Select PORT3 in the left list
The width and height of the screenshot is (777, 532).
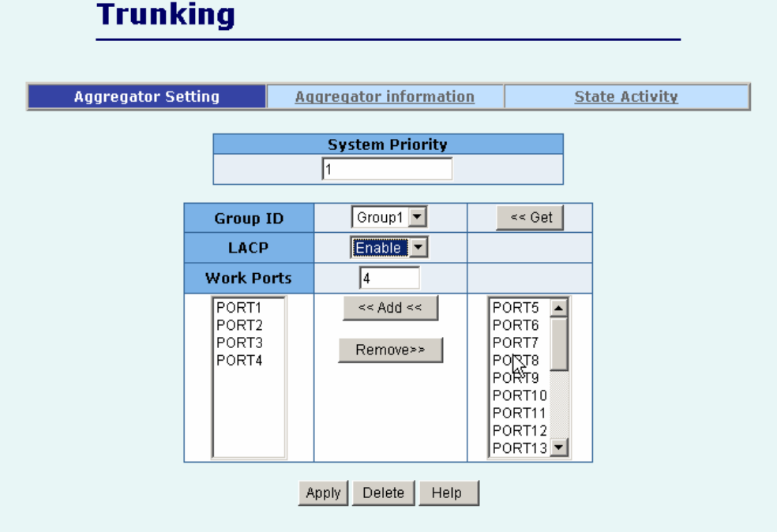[x=238, y=343]
